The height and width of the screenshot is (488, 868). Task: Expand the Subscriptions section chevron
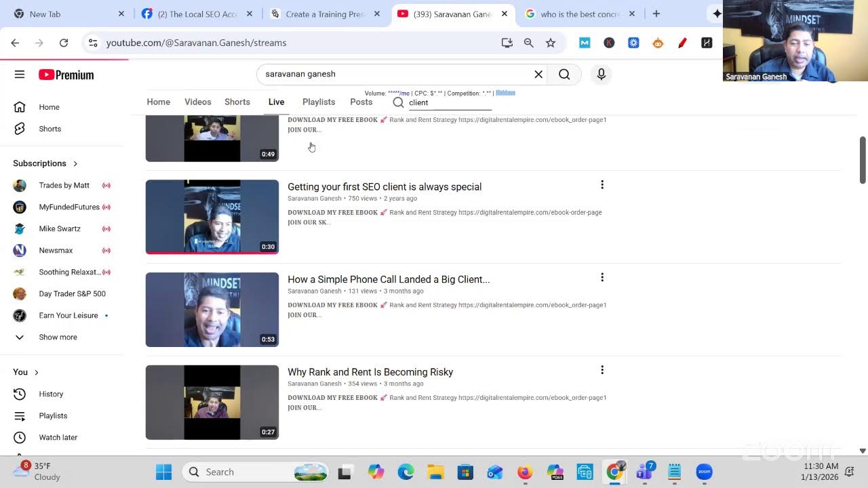(x=75, y=163)
